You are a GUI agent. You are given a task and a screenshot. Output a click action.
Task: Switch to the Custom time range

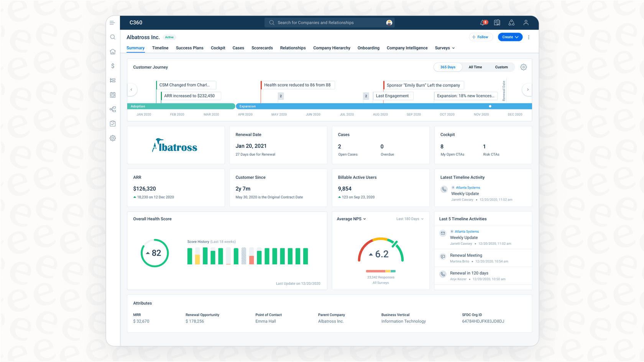(501, 67)
